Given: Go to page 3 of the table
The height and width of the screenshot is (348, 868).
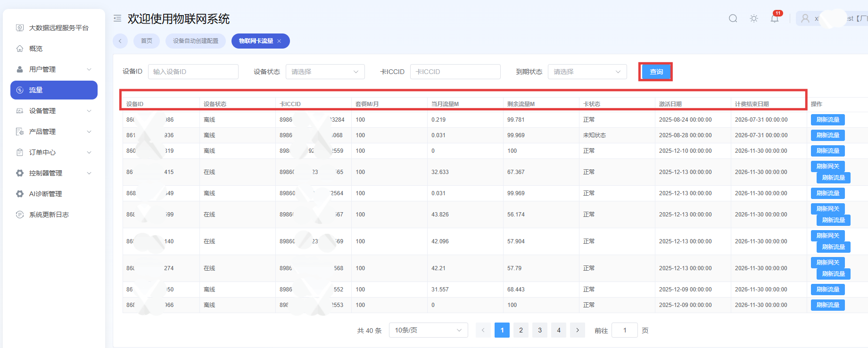Looking at the screenshot, I should coord(540,330).
